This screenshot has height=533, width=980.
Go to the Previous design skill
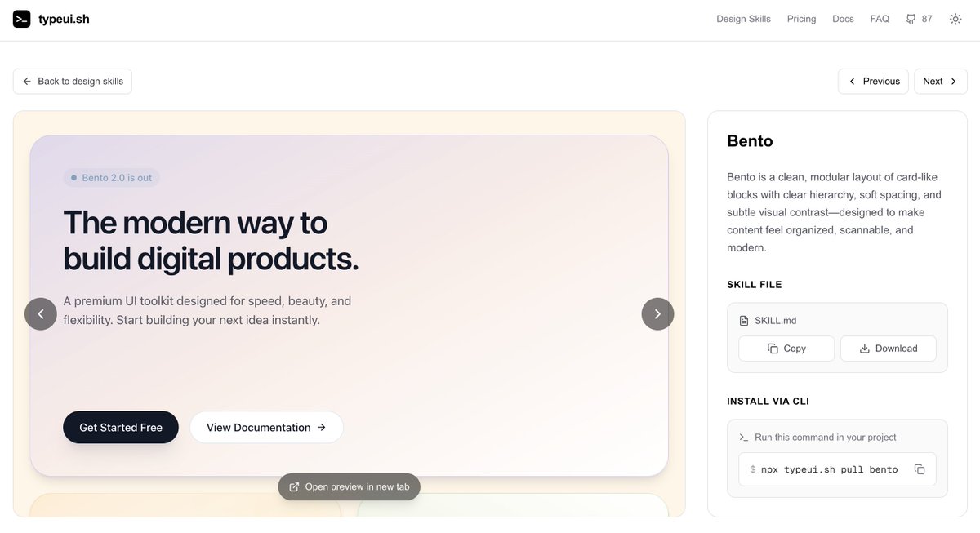point(873,82)
